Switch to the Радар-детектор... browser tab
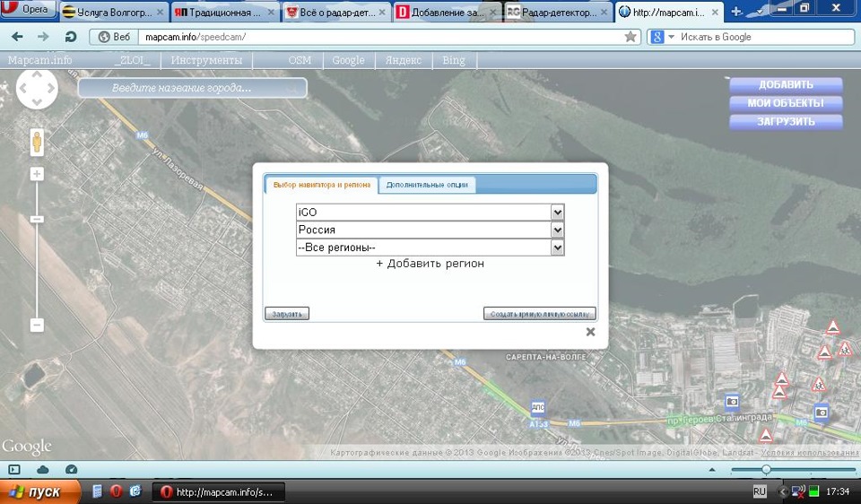 pos(559,12)
